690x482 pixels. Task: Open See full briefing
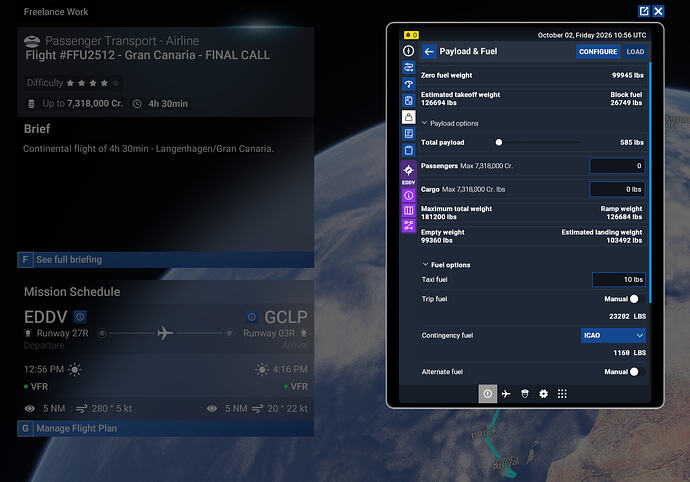pyautogui.click(x=165, y=260)
